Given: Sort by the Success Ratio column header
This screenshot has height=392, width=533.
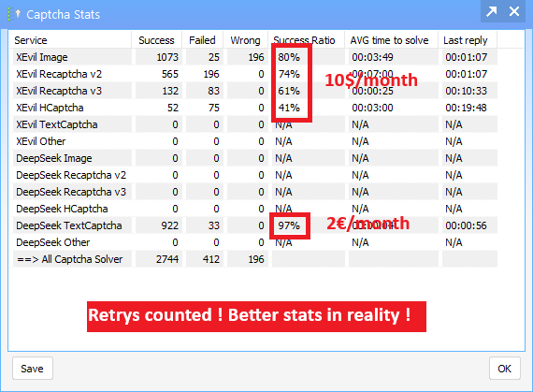Looking at the screenshot, I should (x=307, y=40).
